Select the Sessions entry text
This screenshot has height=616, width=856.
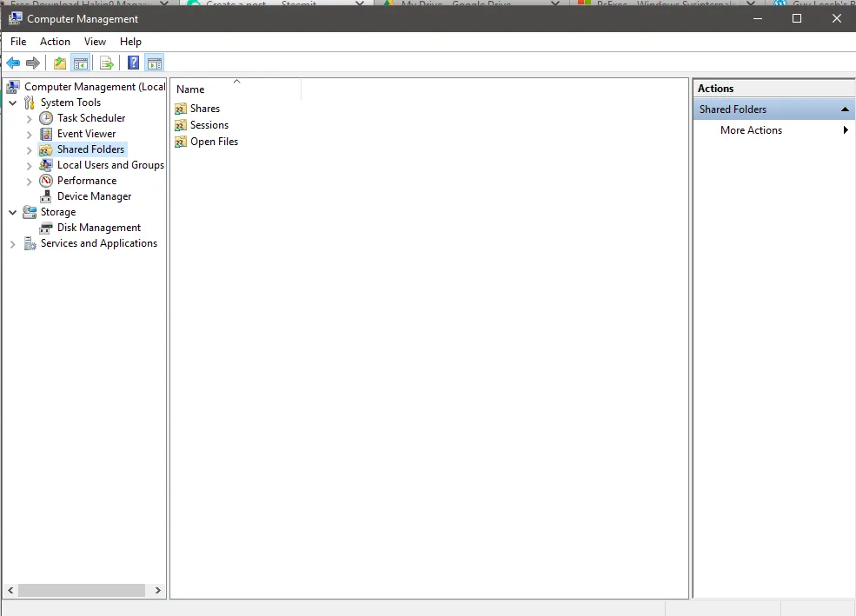pyautogui.click(x=209, y=125)
